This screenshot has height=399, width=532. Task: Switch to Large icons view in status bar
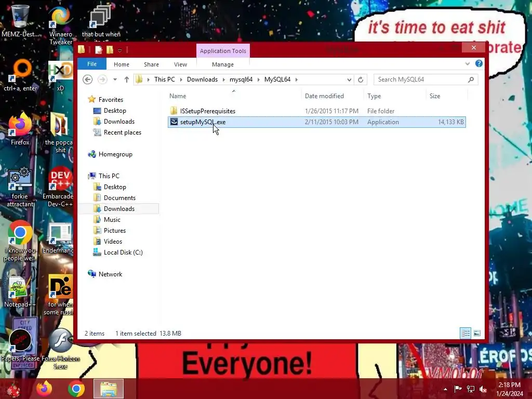(x=477, y=333)
